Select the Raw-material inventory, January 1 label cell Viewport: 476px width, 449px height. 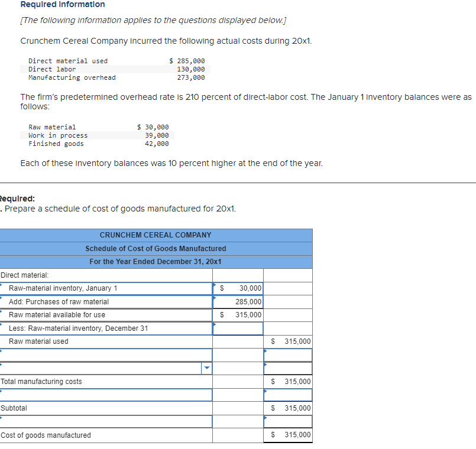click(x=106, y=288)
